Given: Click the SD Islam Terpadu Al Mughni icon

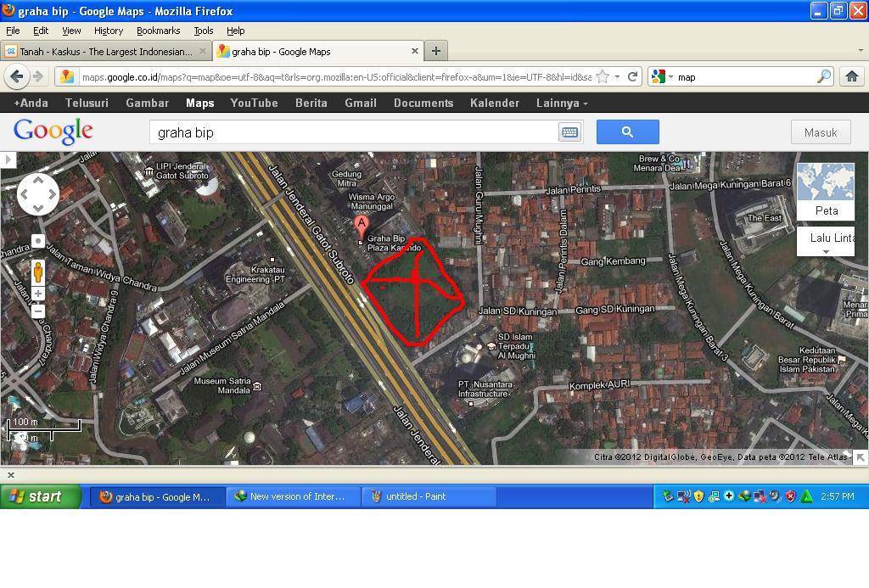Looking at the screenshot, I should [x=491, y=346].
